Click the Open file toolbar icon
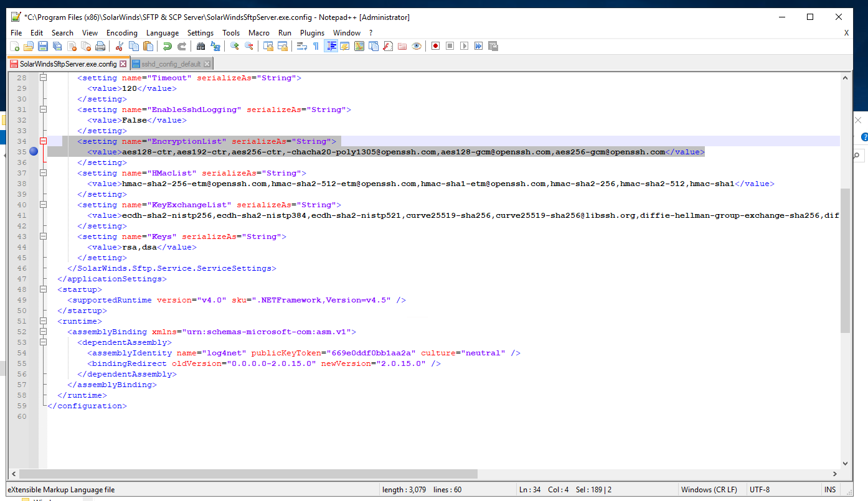The width and height of the screenshot is (868, 501). 29,46
